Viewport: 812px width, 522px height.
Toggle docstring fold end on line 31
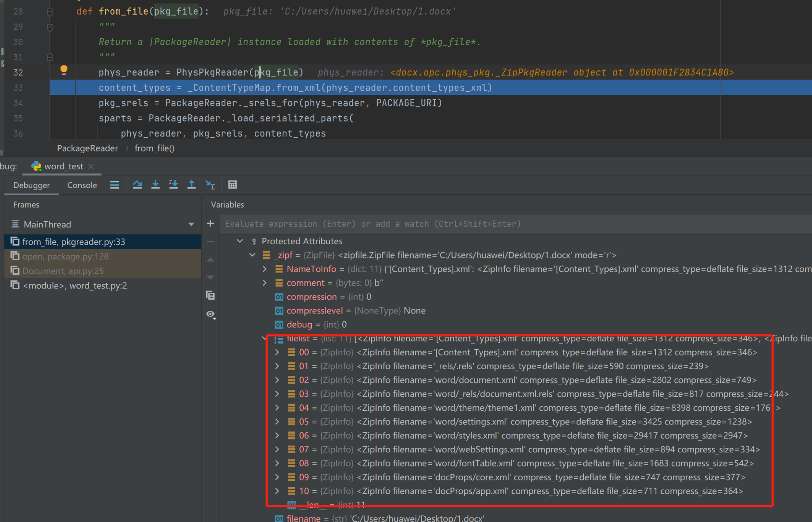pyautogui.click(x=50, y=57)
